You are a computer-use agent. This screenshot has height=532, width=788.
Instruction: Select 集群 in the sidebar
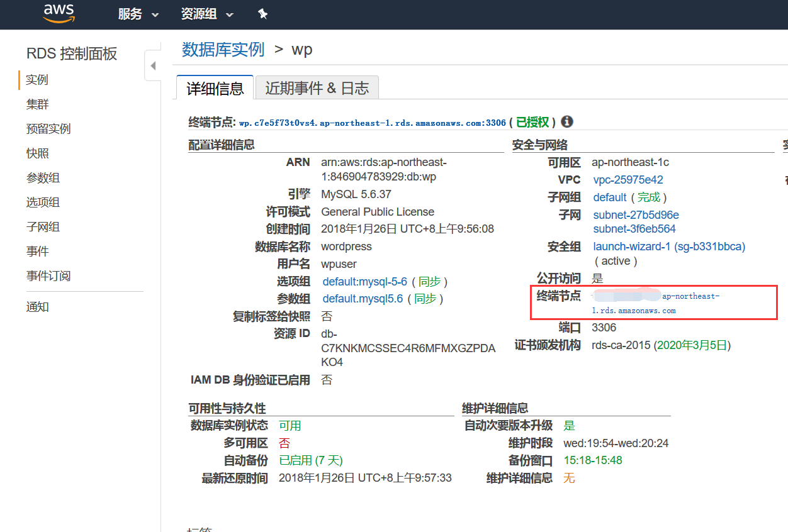(37, 104)
